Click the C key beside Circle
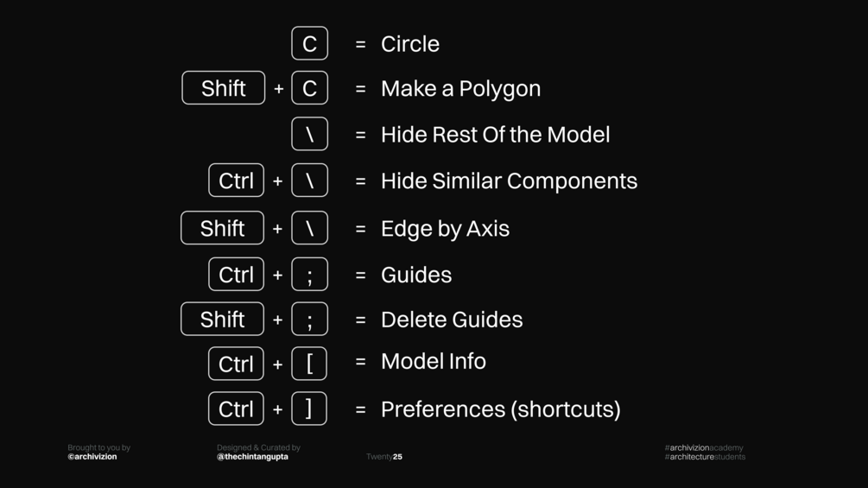 (309, 43)
